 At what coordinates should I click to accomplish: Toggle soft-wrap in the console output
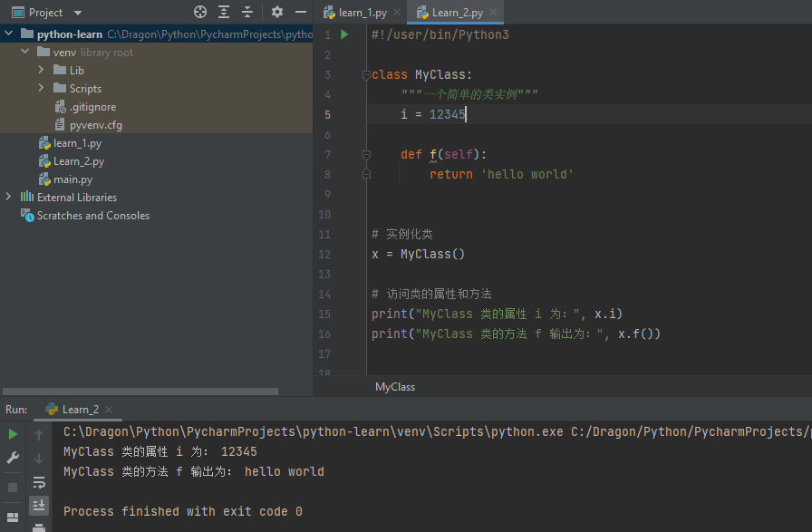point(38,483)
